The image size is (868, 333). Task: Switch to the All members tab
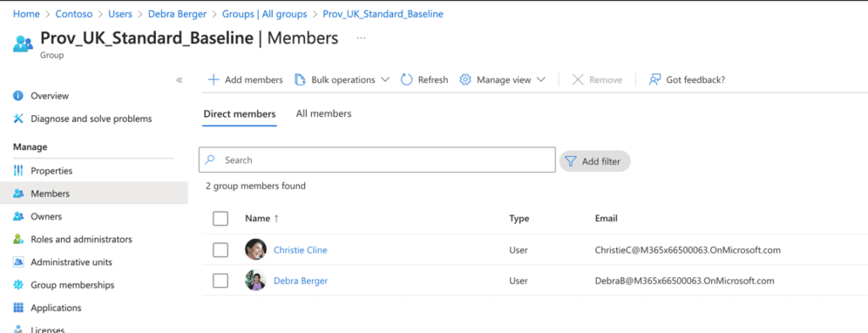(323, 114)
